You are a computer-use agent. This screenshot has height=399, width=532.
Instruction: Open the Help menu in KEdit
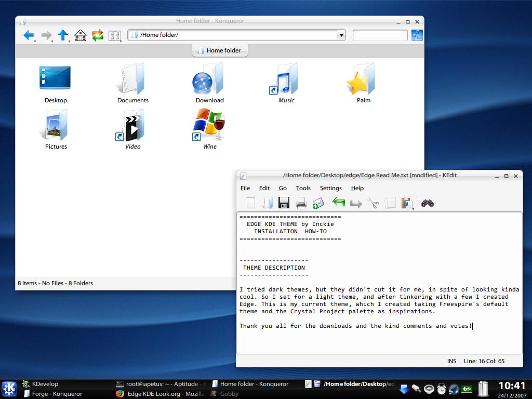(x=357, y=188)
